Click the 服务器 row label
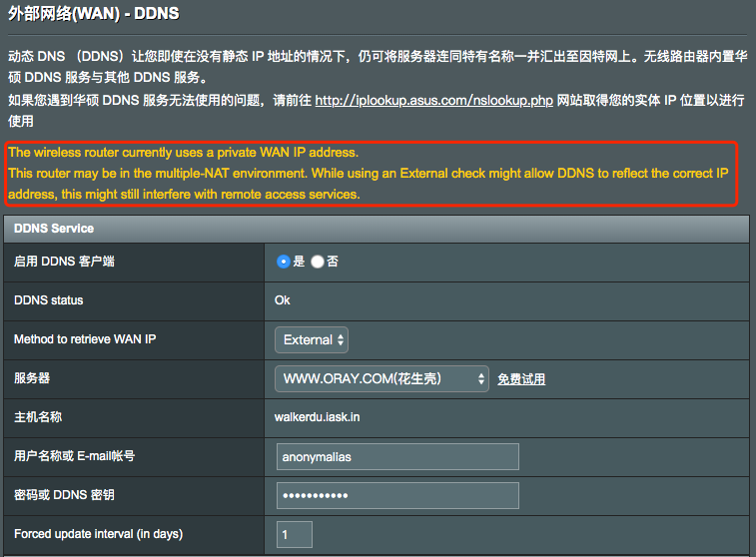This screenshot has width=756, height=557. [32, 378]
